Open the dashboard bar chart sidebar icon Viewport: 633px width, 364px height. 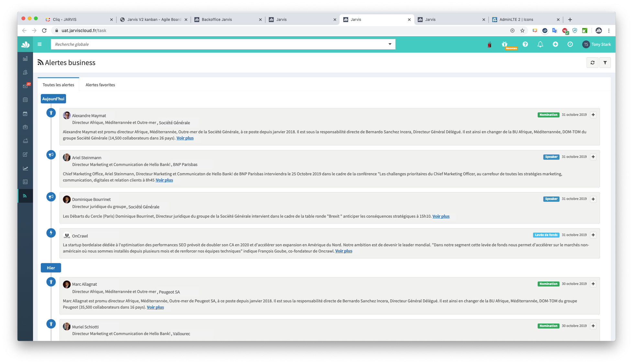point(25,59)
